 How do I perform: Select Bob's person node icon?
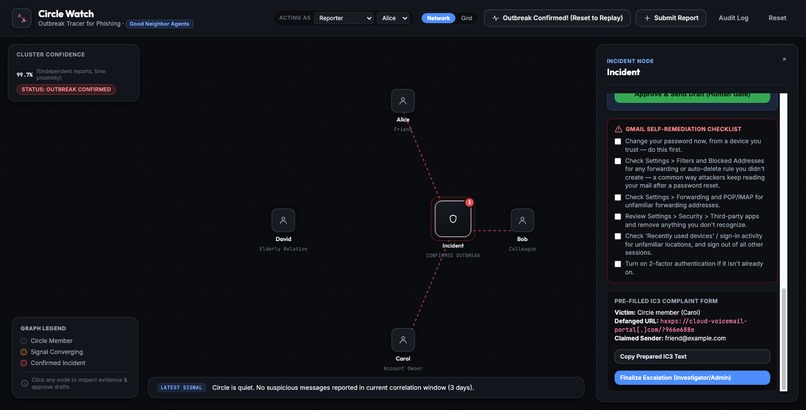coord(522,220)
